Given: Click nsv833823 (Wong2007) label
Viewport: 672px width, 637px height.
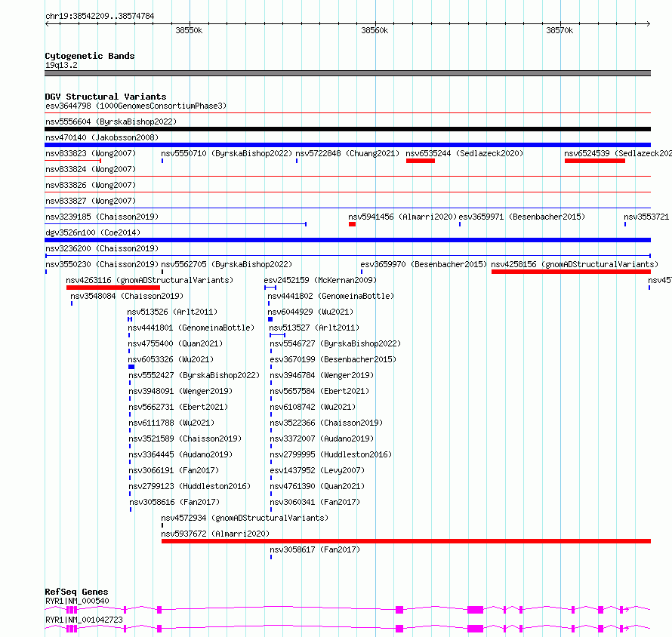Looking at the screenshot, I should pyautogui.click(x=91, y=153).
